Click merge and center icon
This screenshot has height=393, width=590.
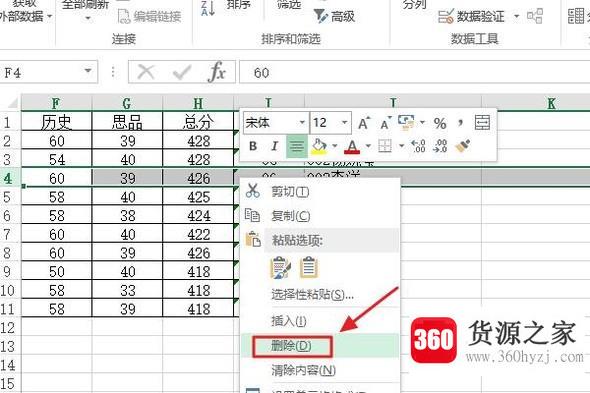coord(482,123)
